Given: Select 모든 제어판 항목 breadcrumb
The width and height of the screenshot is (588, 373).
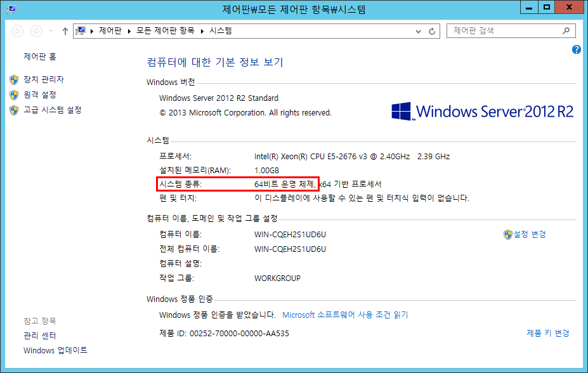Looking at the screenshot, I should click(166, 30).
